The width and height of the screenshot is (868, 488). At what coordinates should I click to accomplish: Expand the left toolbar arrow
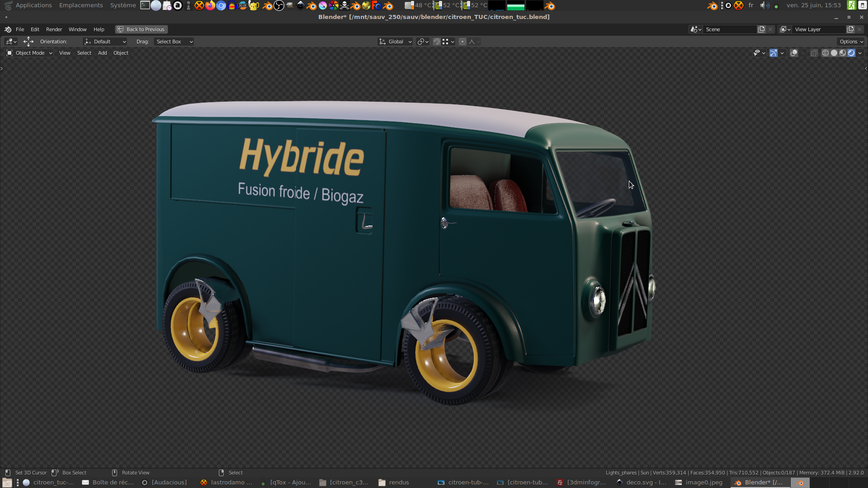click(x=2, y=69)
